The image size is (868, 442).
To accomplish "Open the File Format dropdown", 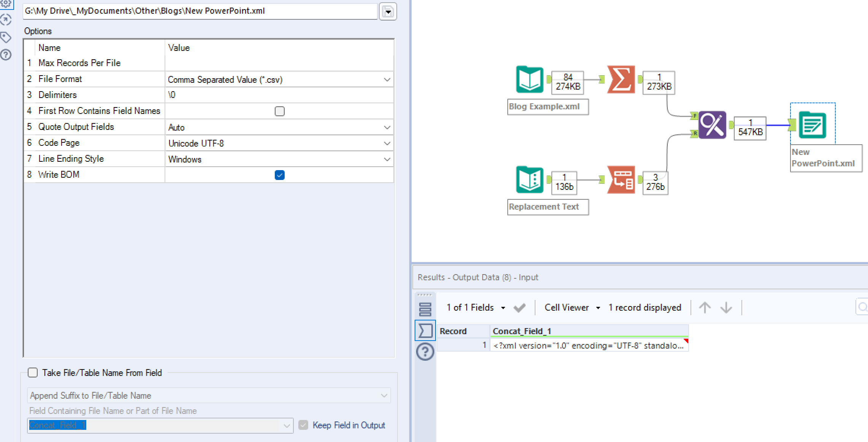I will pyautogui.click(x=386, y=80).
